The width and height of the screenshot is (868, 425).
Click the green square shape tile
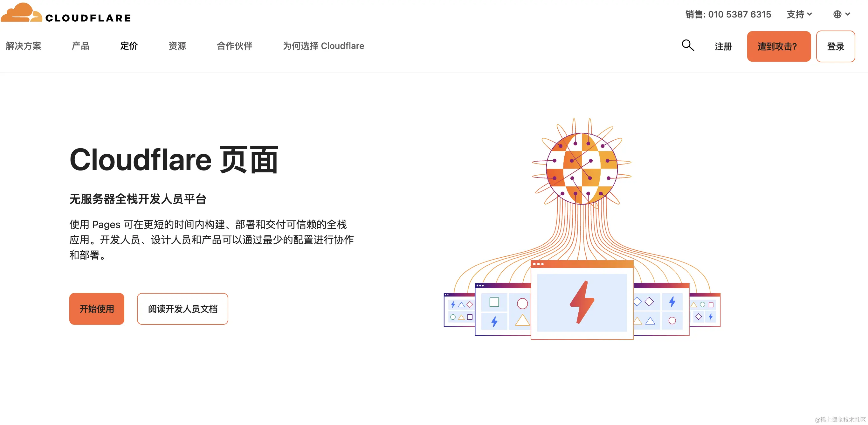[494, 302]
